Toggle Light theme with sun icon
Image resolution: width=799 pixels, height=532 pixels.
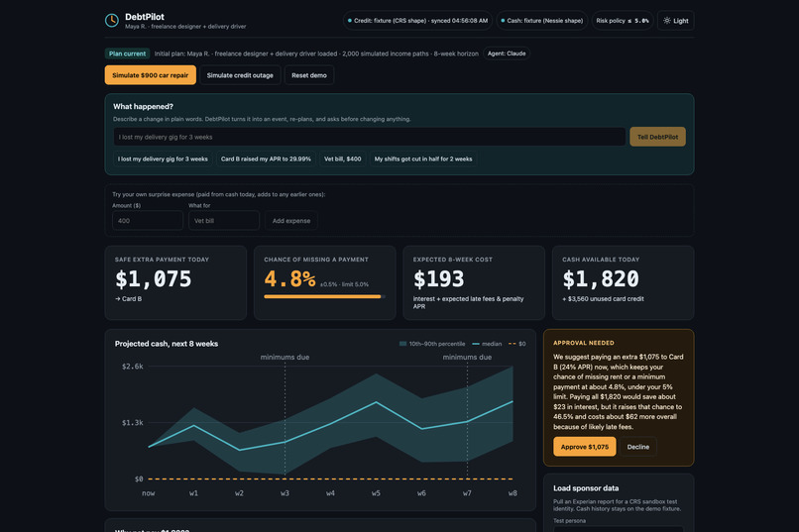675,21
